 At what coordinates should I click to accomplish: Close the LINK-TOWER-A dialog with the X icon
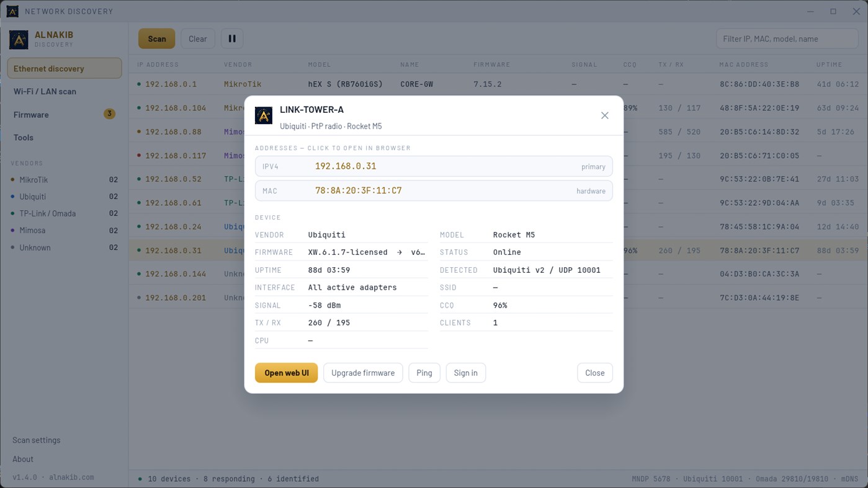[604, 115]
